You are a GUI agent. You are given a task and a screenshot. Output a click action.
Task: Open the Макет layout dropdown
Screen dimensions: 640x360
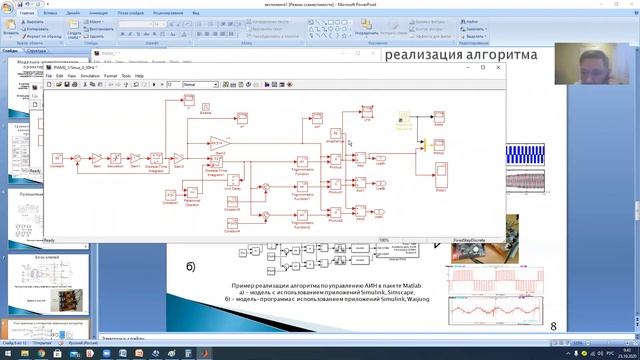94,22
